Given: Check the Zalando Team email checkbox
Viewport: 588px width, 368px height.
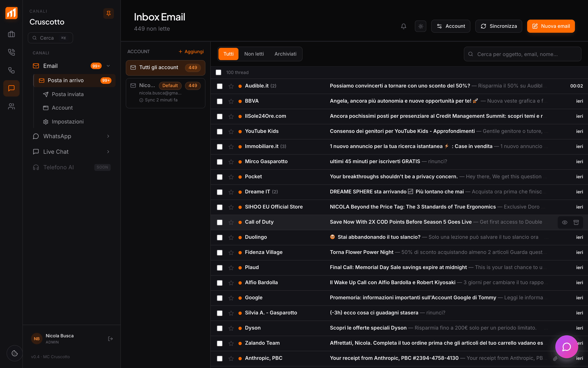Looking at the screenshot, I should point(220,343).
